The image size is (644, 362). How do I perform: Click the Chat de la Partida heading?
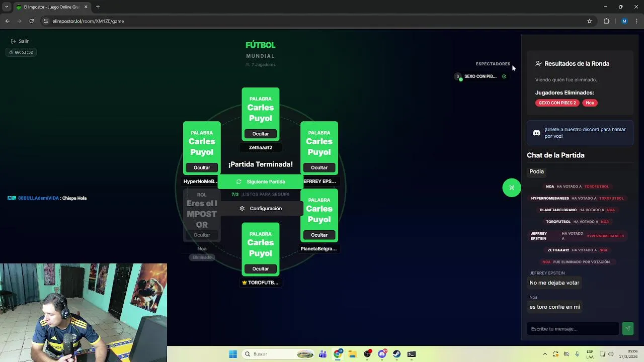[x=555, y=155]
